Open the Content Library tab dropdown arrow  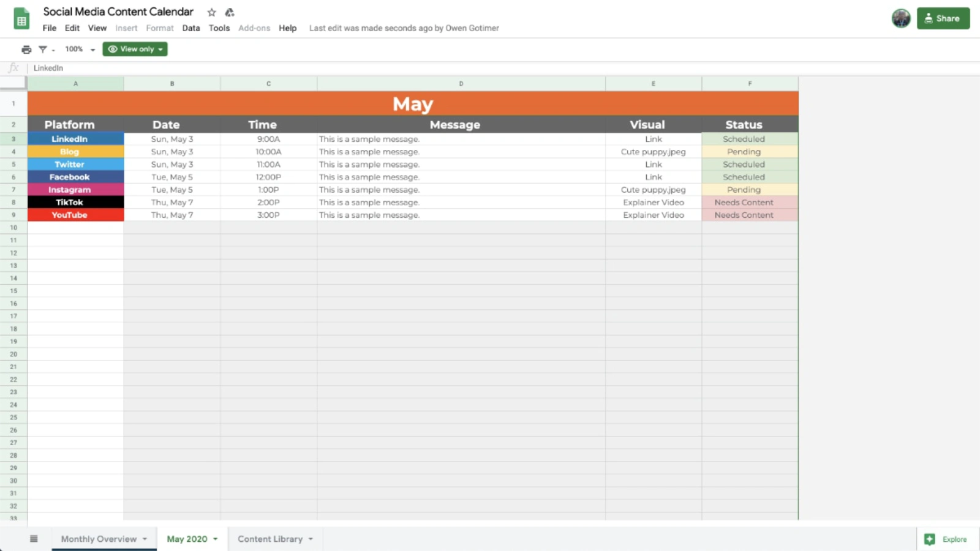(311, 539)
